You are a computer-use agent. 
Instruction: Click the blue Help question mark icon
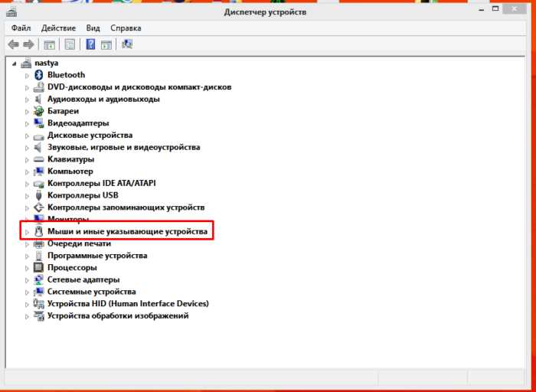coord(90,44)
